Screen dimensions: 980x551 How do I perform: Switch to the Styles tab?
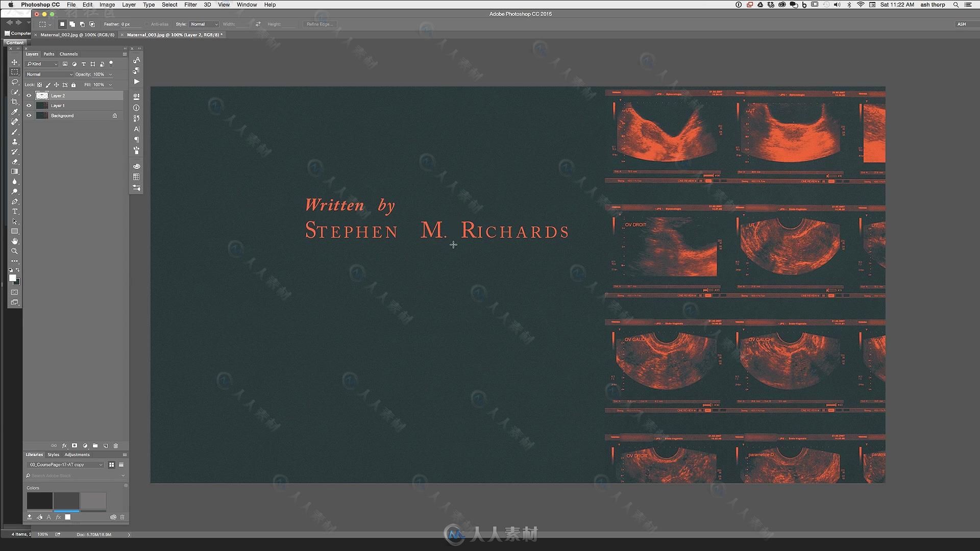54,455
